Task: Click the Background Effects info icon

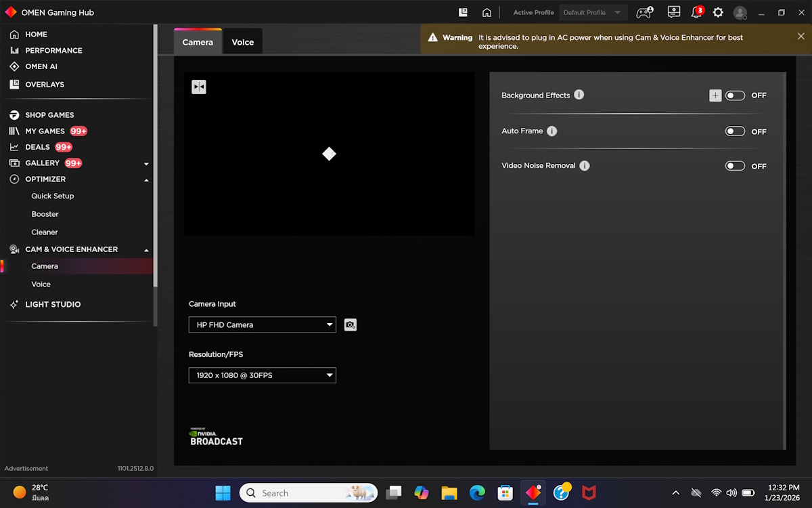Action: [x=579, y=95]
